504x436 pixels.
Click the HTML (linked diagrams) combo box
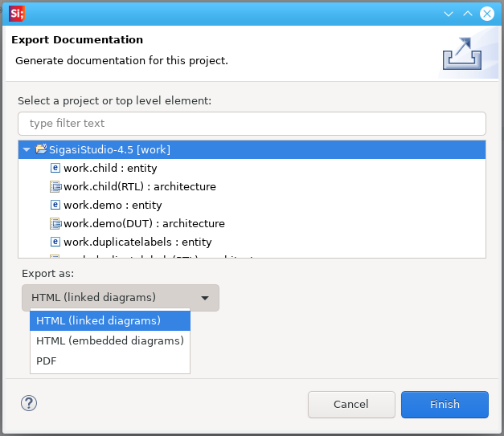[x=121, y=298]
